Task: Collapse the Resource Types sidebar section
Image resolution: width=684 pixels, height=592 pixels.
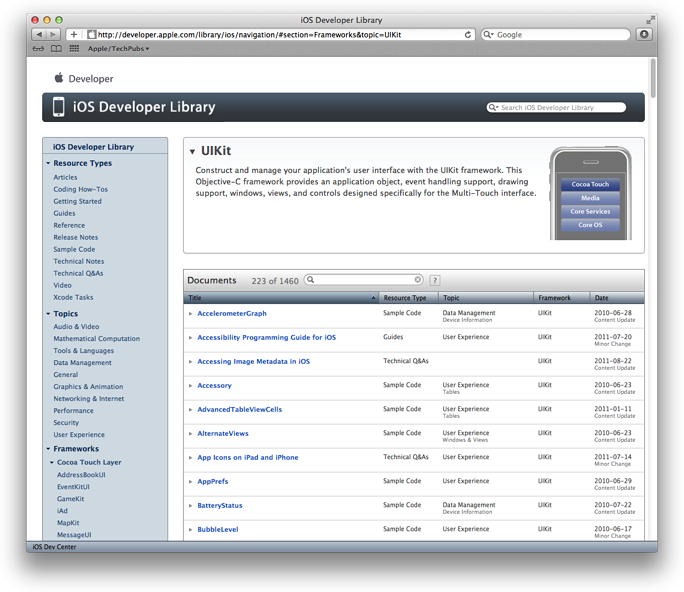Action: [x=48, y=163]
